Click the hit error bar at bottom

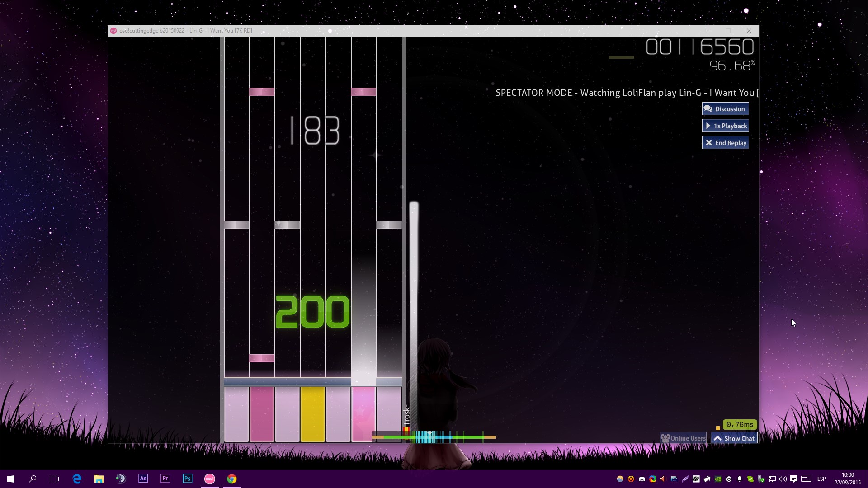(x=434, y=437)
